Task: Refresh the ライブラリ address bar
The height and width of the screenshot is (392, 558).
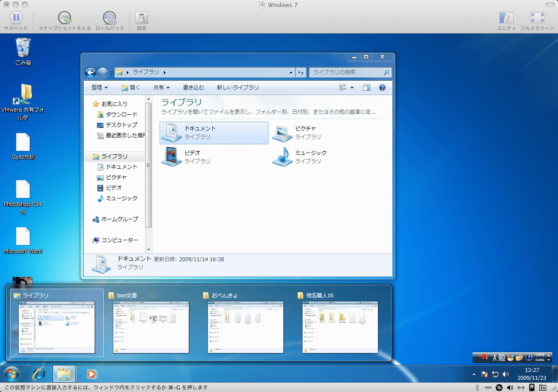Action: [x=301, y=72]
